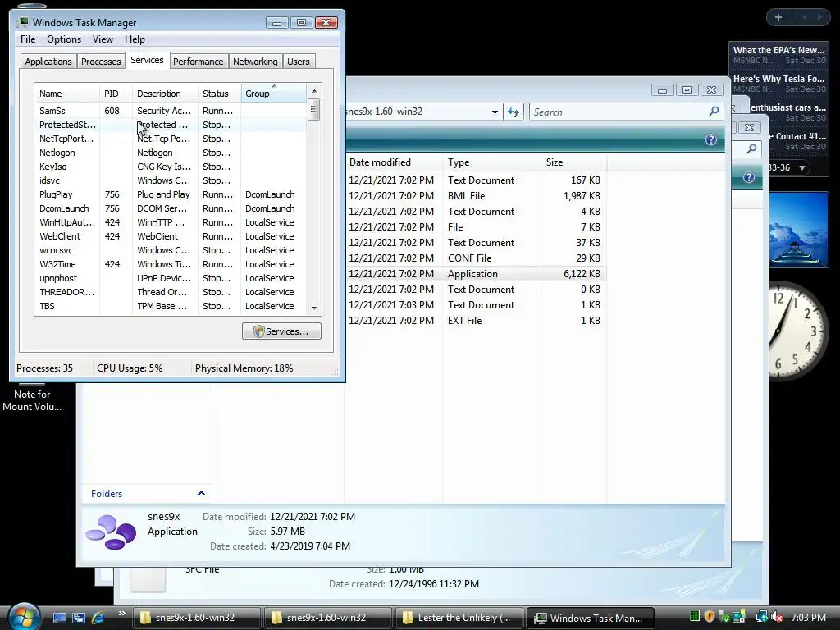
Task: Open the Windows Security shield tray icon
Action: pos(710,617)
